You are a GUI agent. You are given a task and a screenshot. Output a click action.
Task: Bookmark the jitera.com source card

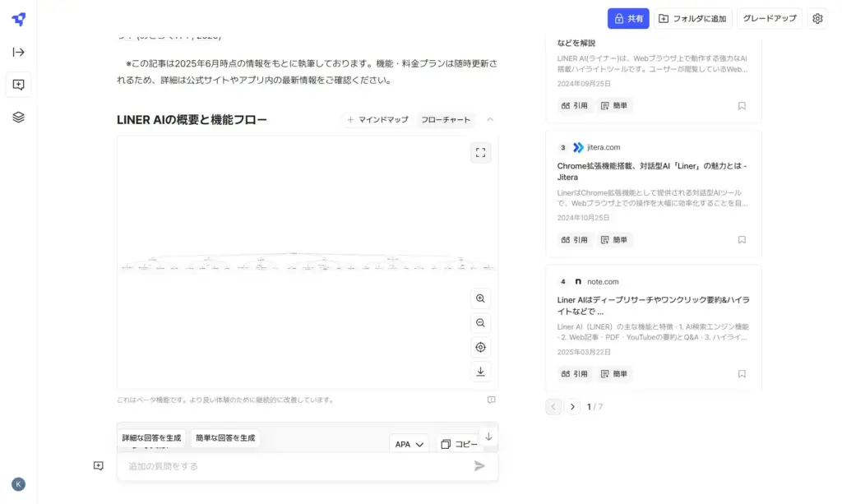tap(742, 240)
